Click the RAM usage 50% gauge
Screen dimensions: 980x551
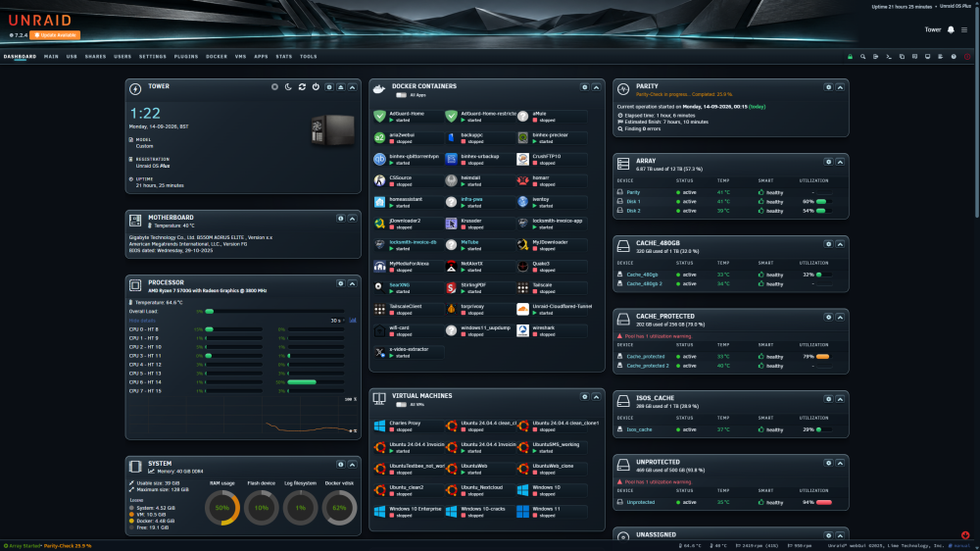point(221,507)
